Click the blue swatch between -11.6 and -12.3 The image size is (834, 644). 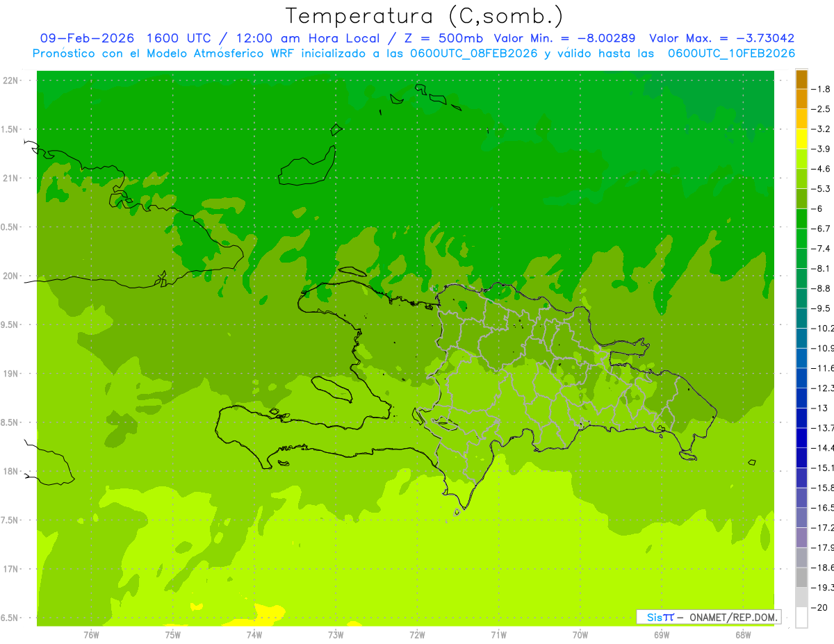click(x=801, y=378)
